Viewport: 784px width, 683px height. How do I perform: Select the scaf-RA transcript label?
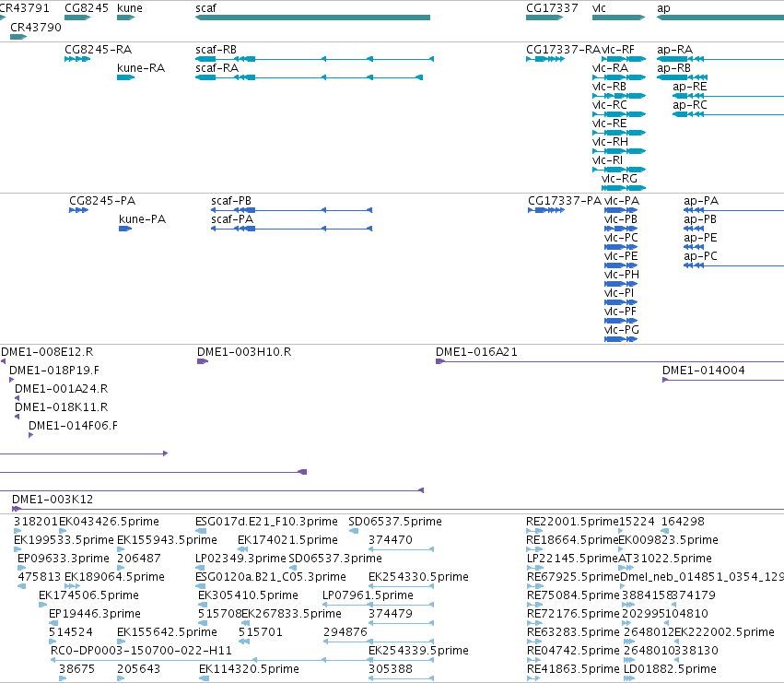point(217,68)
